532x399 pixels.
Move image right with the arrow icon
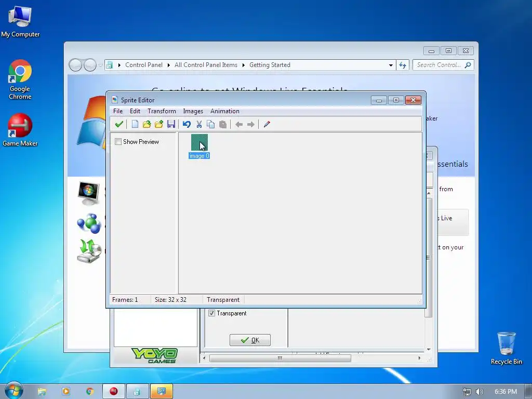click(x=251, y=125)
